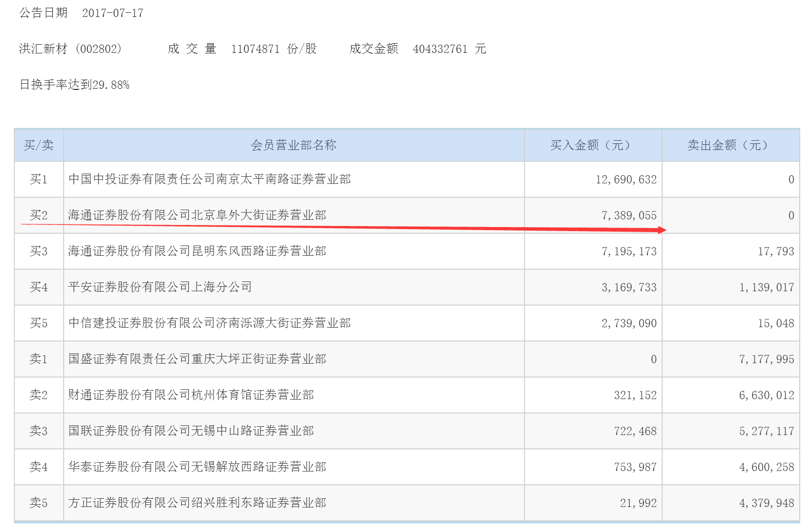Click 国联证券股份有限公司无锡中山路证券营业部
Image resolution: width=812 pixels, height=527 pixels.
[191, 431]
